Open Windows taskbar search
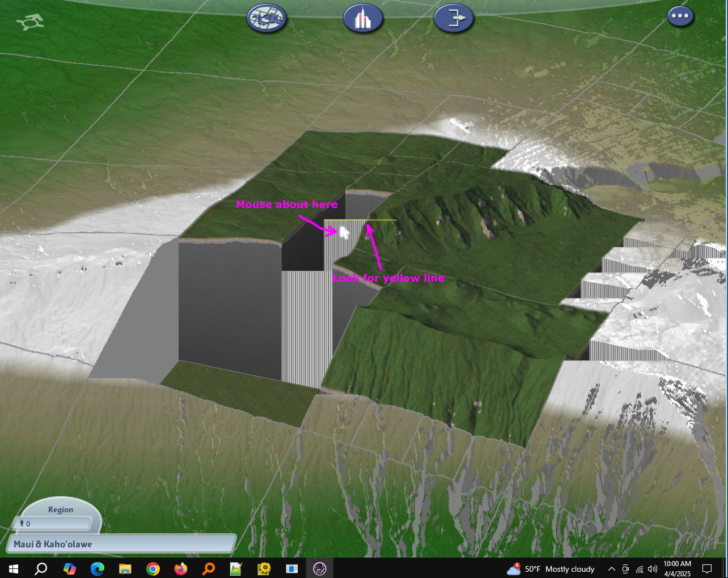Image resolution: width=728 pixels, height=578 pixels. point(41,568)
